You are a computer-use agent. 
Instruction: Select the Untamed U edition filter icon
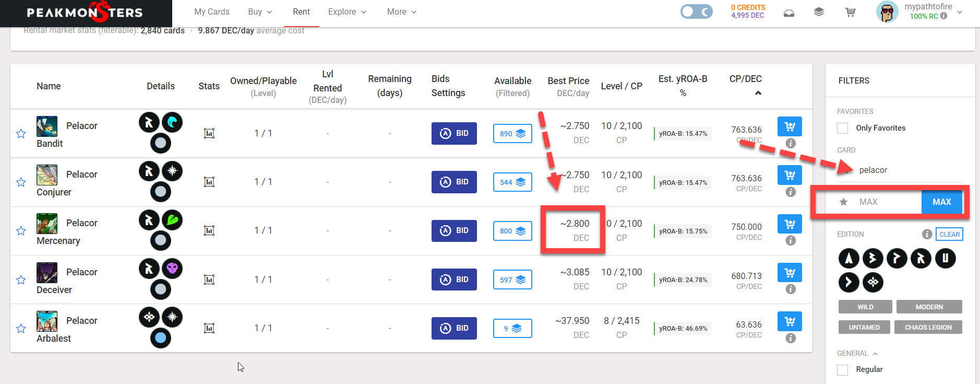(x=945, y=258)
